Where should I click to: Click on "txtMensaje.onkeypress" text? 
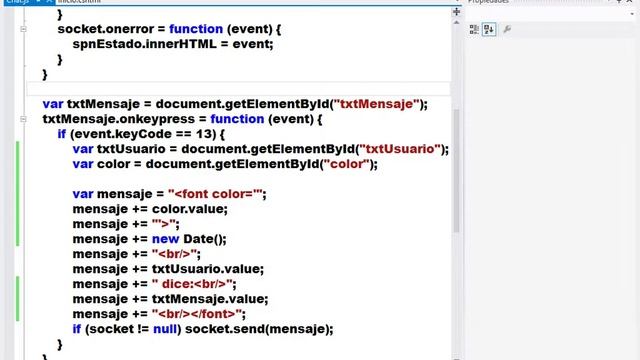click(119, 119)
